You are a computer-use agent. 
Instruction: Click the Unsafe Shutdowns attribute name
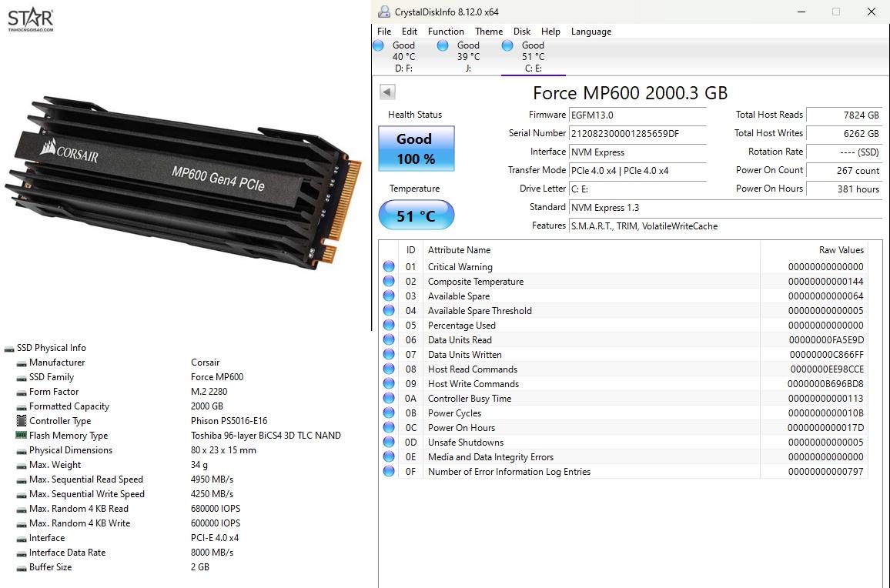click(x=466, y=442)
